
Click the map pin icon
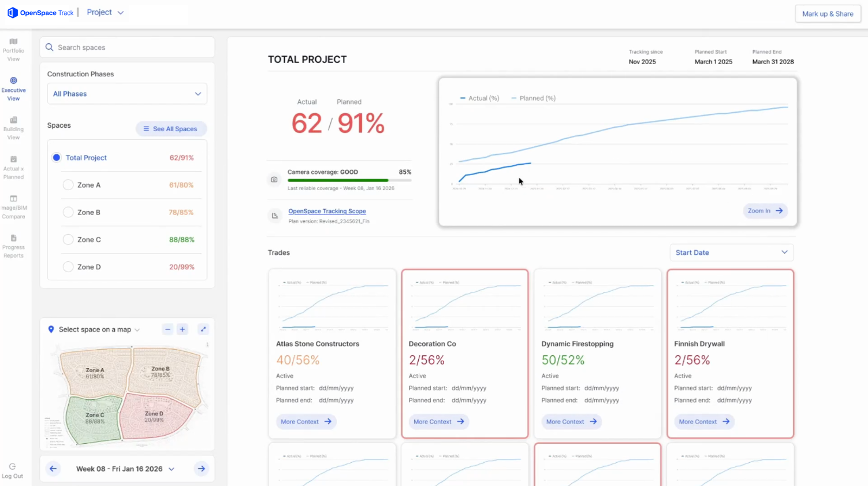(51, 329)
